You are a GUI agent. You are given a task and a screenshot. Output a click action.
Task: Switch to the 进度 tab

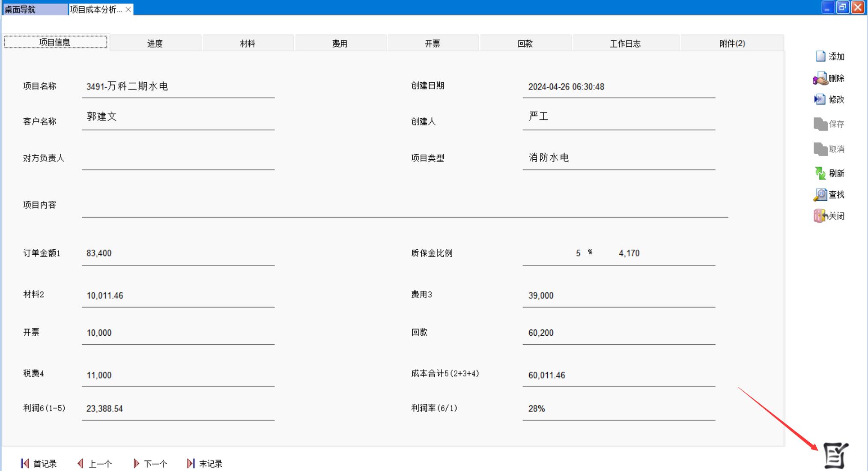tap(155, 43)
